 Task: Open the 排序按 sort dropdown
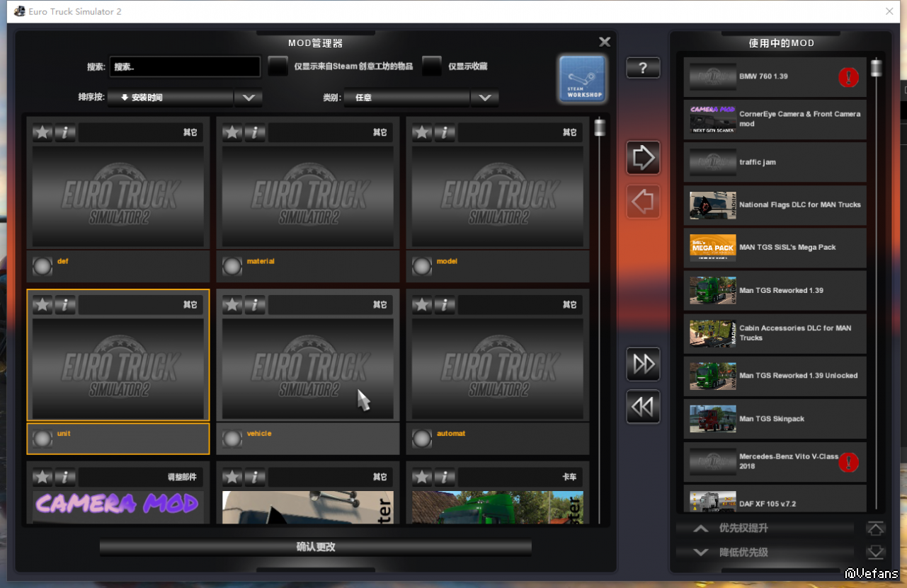185,98
